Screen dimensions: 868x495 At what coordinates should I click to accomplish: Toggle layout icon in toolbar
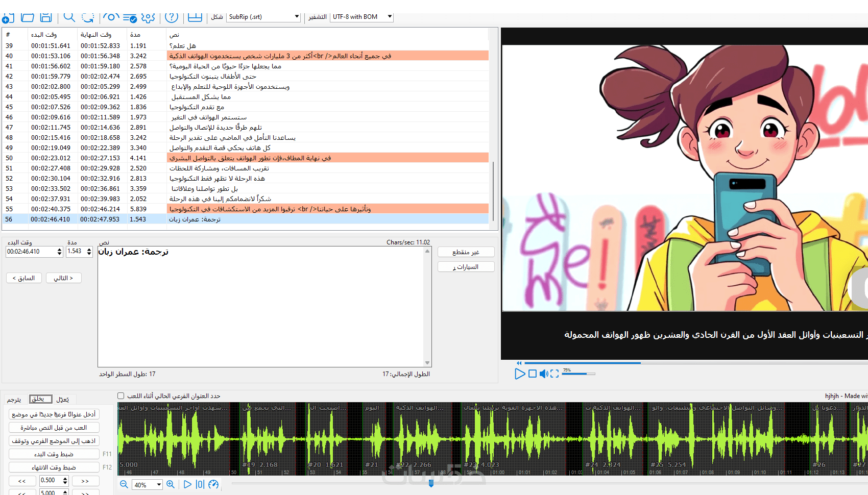coord(195,17)
